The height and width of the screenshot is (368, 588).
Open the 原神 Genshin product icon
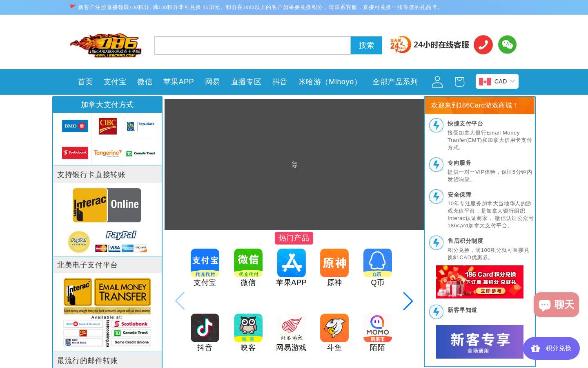[334, 263]
